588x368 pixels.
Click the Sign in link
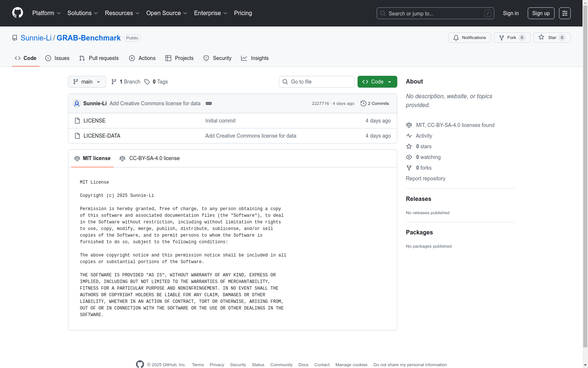[511, 13]
